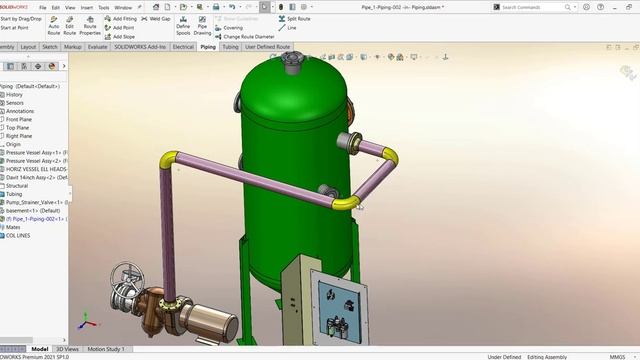The width and height of the screenshot is (640, 360).
Task: Click the Auto Route tool
Action: 53,25
